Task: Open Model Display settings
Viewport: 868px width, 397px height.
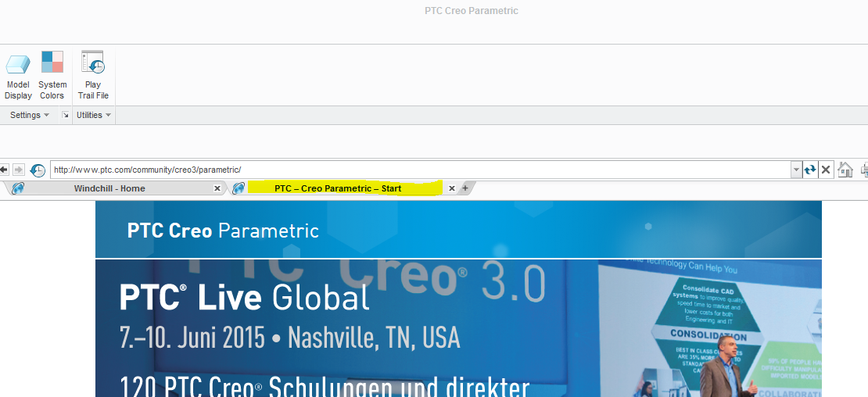Action: (x=18, y=77)
